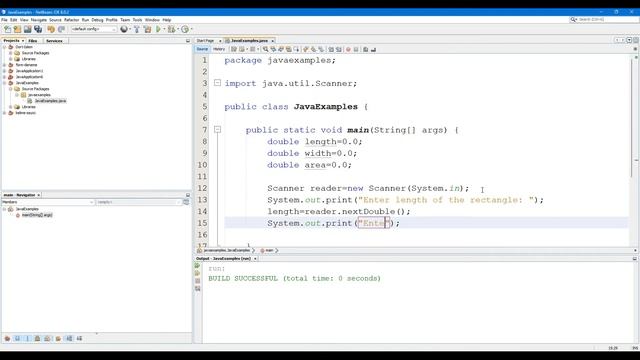Collapse Source Packages under JavaExamples project
Viewport: 640px width, 360px height.
pyautogui.click(x=11, y=89)
